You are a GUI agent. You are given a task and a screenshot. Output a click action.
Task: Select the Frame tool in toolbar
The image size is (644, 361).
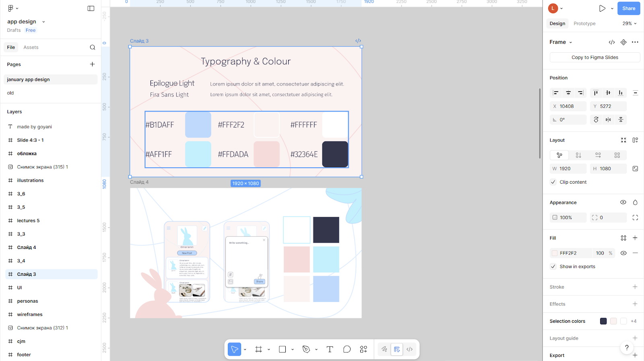pos(258,349)
